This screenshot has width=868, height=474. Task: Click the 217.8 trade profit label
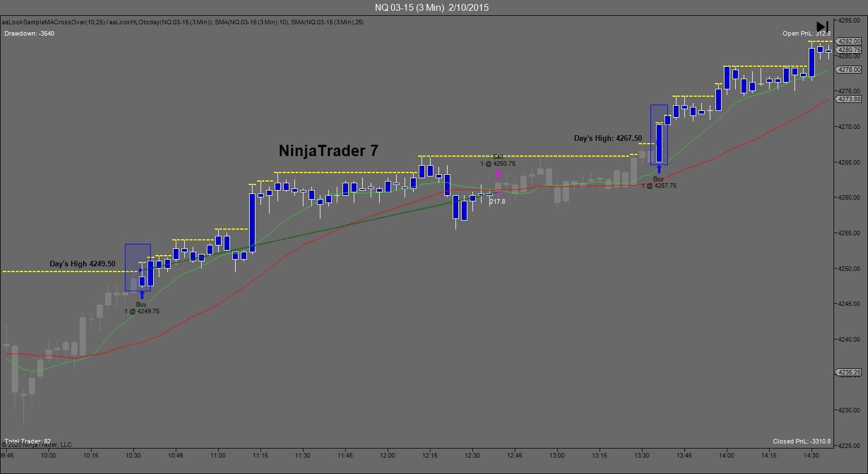pyautogui.click(x=497, y=201)
